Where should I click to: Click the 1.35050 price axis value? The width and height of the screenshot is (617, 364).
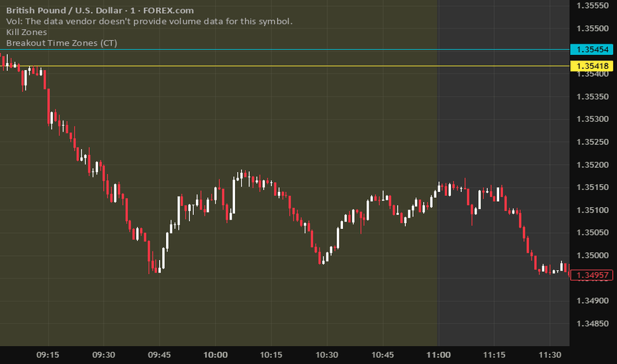coord(593,232)
